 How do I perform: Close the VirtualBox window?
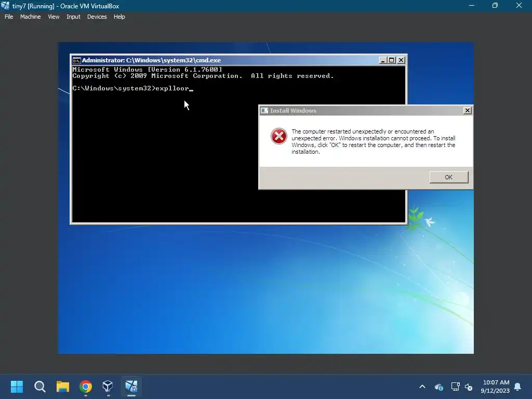[519, 6]
